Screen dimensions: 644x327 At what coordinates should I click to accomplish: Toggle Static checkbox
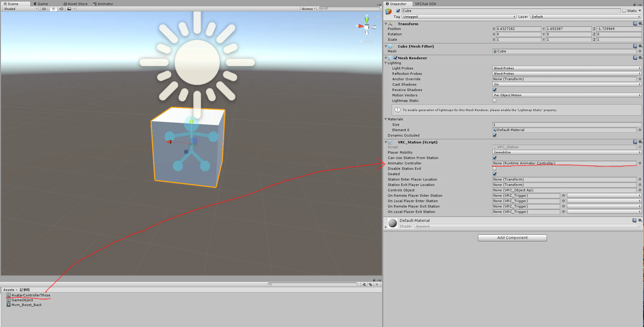click(624, 11)
